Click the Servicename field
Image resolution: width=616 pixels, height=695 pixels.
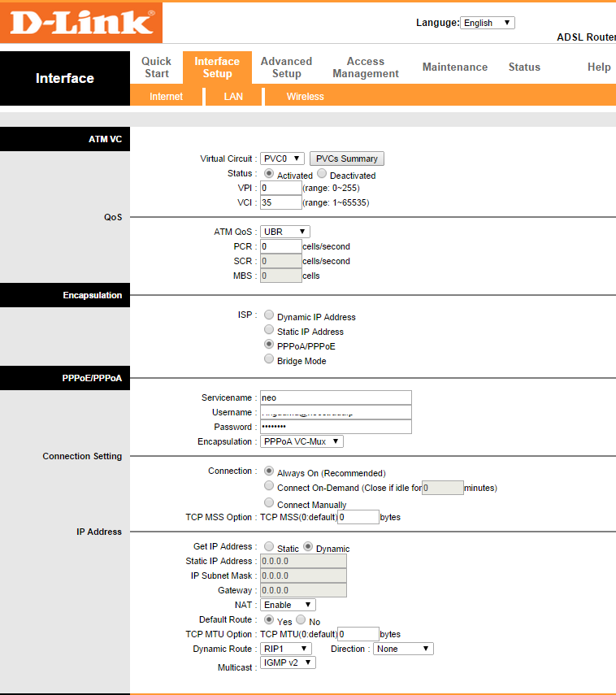336,397
